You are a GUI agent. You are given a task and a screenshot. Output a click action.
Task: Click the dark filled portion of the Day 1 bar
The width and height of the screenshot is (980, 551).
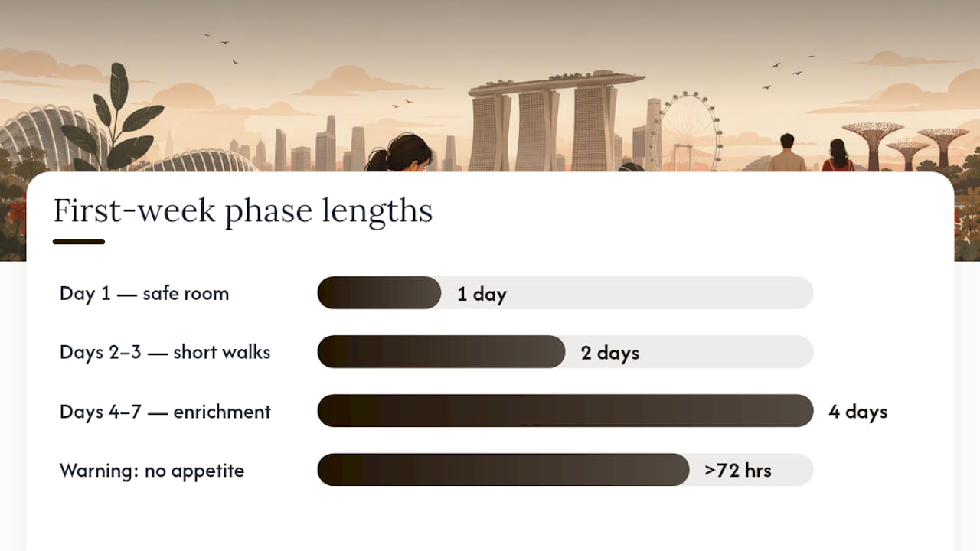[x=379, y=293]
